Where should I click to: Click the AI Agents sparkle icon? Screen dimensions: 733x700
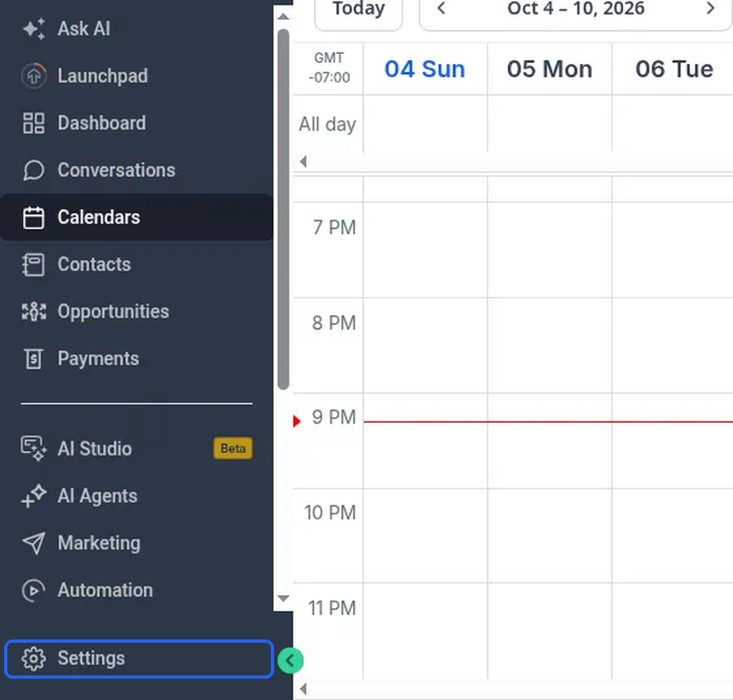(34, 496)
